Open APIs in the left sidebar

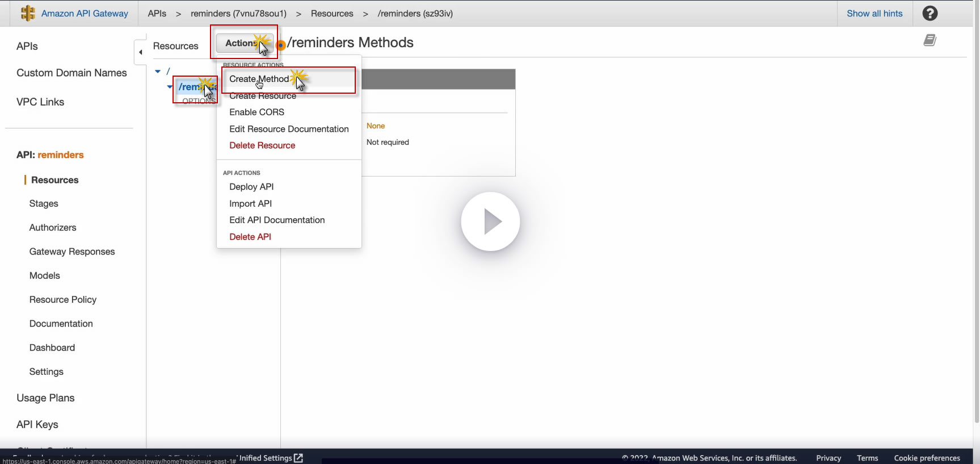tap(27, 46)
